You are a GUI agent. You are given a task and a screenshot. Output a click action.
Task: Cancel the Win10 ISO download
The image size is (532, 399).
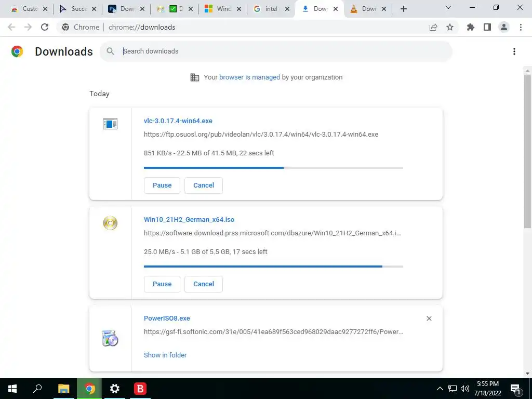(x=204, y=284)
